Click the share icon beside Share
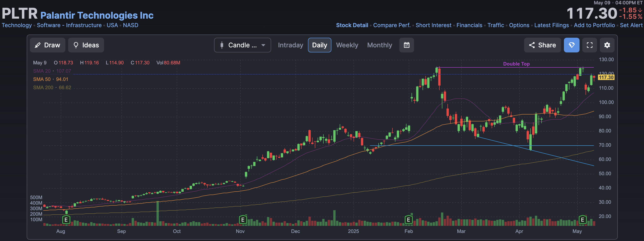The height and width of the screenshot is (241, 644). tap(532, 45)
